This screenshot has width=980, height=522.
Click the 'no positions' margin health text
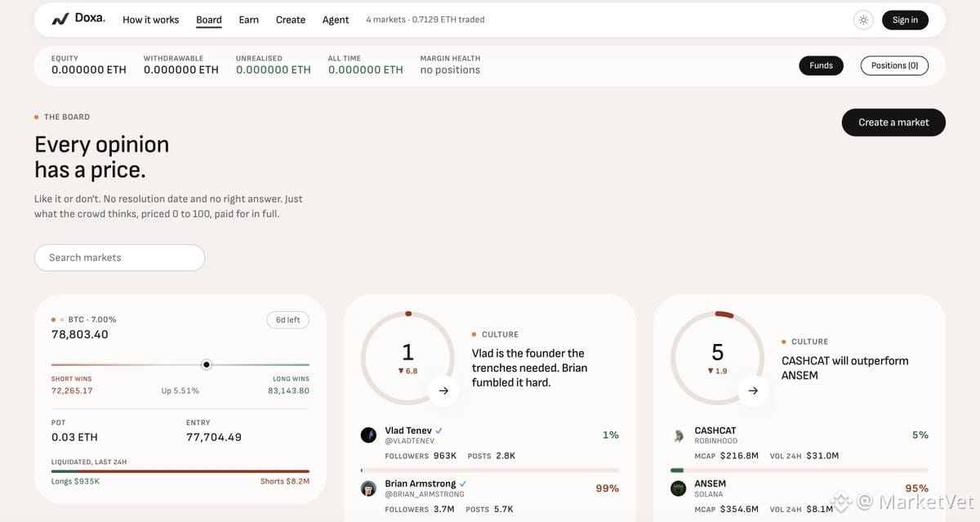point(450,70)
